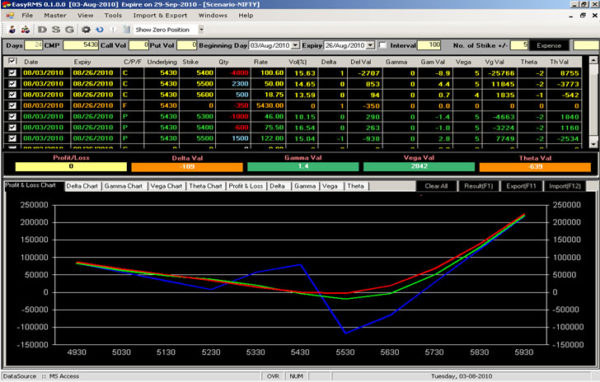Click the Result(F1) button
This screenshot has width=600, height=382.
click(478, 186)
